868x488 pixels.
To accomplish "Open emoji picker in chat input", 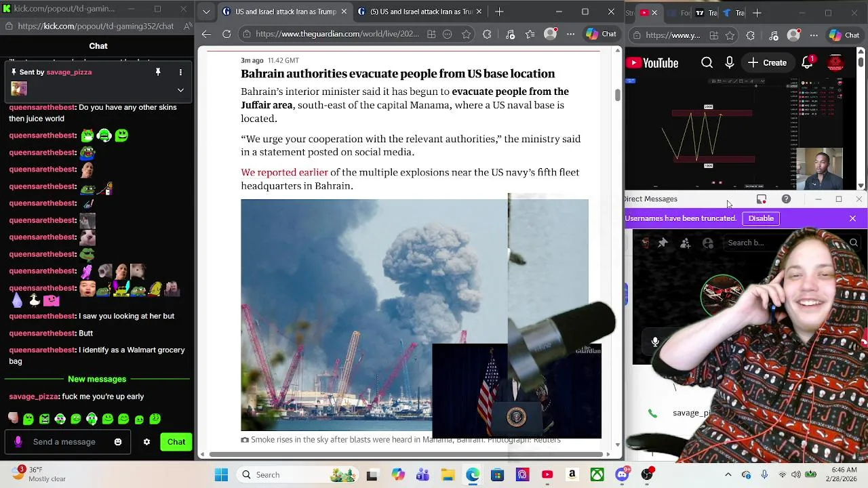I will pos(118,442).
